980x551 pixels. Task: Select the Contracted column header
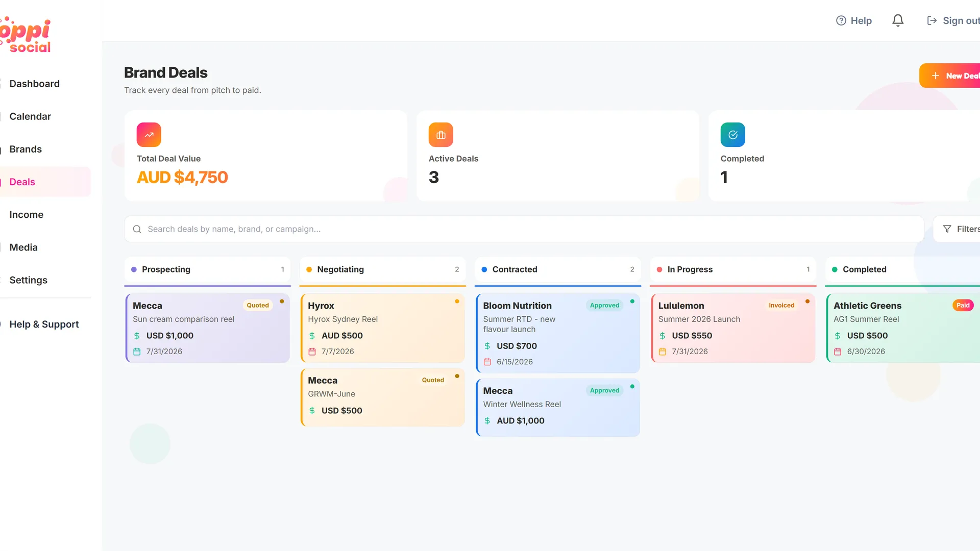(558, 270)
